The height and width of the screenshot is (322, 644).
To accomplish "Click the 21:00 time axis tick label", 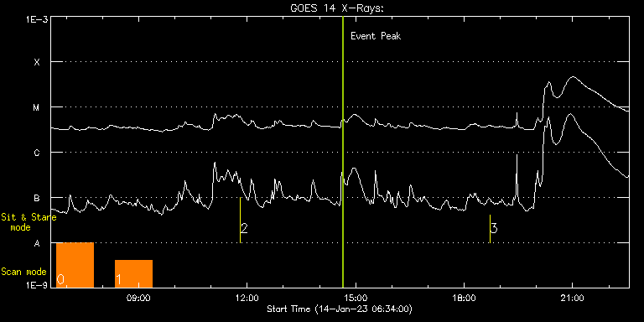I will 573,298.
